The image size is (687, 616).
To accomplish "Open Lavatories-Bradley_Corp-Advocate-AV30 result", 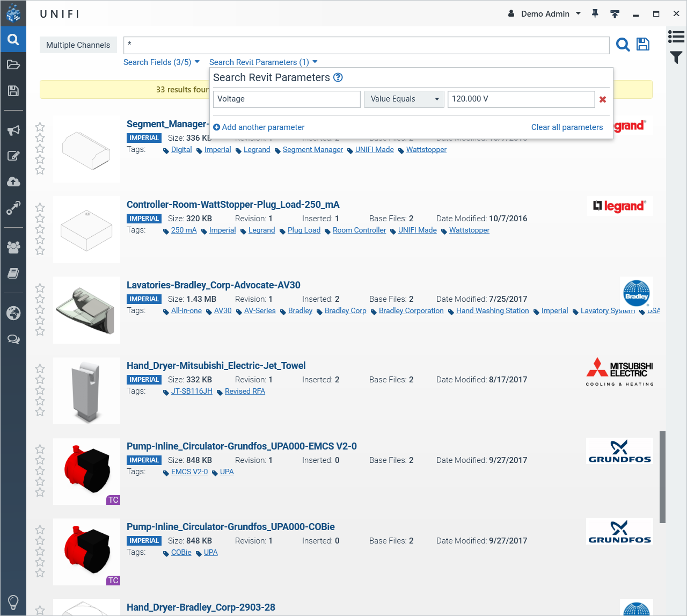I will point(214,285).
